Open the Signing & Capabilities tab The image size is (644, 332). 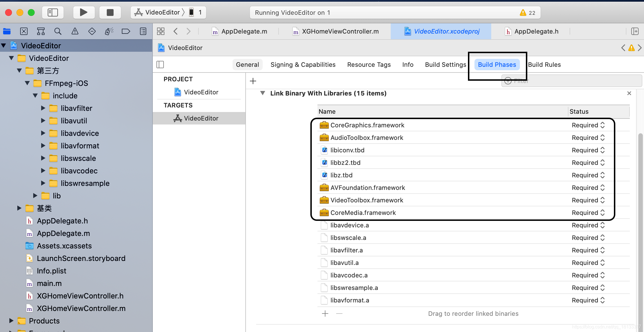303,65
